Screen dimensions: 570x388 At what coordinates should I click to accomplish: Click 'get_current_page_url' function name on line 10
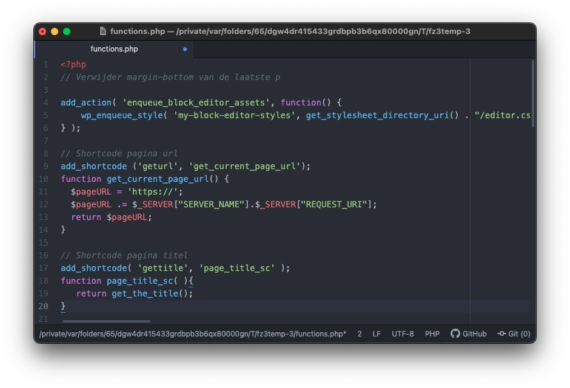158,179
